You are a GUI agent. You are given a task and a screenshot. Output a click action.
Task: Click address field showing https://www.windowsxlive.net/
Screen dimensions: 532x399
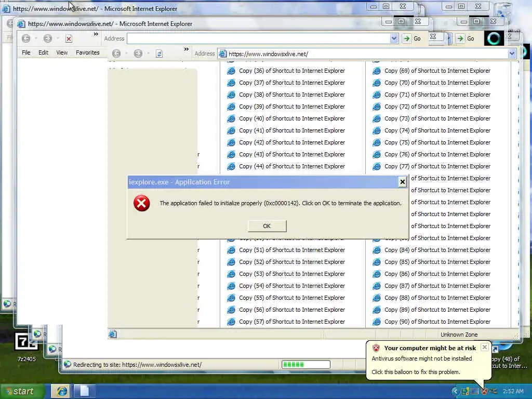pyautogui.click(x=366, y=54)
